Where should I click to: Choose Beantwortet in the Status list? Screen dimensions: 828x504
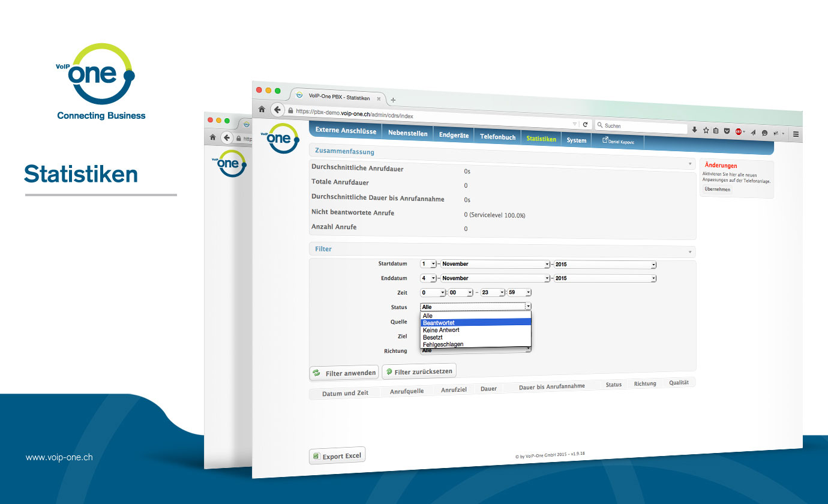(x=476, y=323)
